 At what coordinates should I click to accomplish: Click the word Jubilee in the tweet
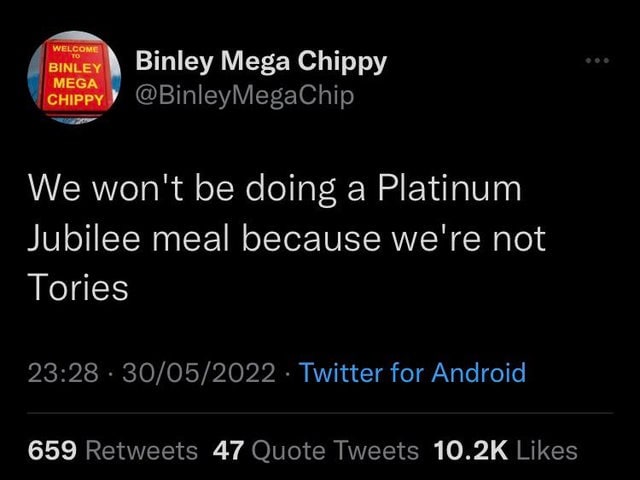[85, 238]
